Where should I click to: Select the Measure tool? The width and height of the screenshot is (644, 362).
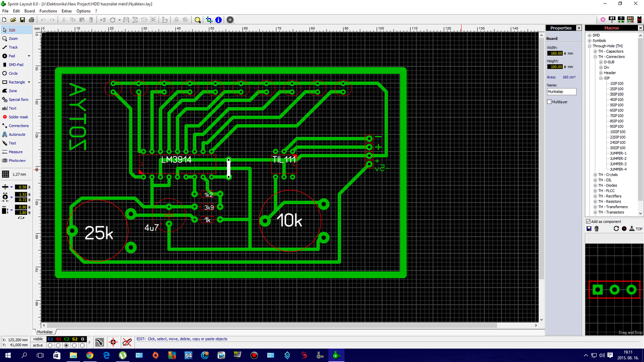pyautogui.click(x=15, y=152)
